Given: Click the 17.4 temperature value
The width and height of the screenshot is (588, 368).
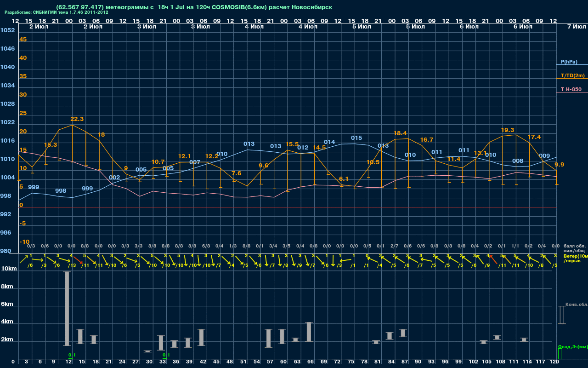Looking at the screenshot, I should pyautogui.click(x=534, y=137).
